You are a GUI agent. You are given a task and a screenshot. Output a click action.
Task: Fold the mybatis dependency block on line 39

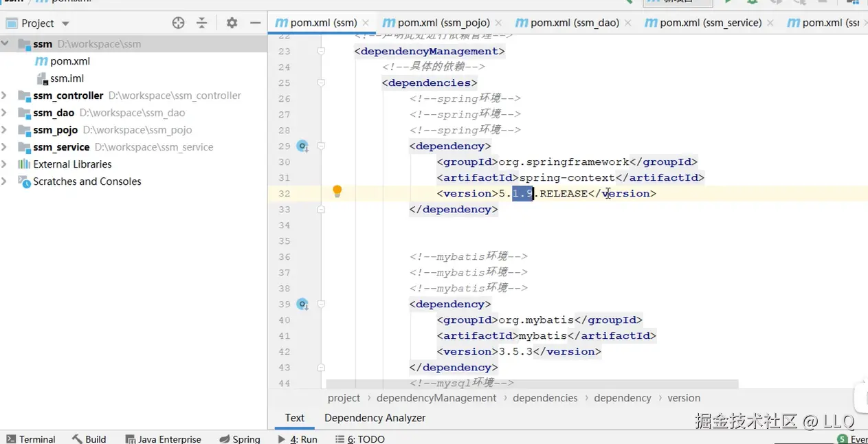(321, 304)
